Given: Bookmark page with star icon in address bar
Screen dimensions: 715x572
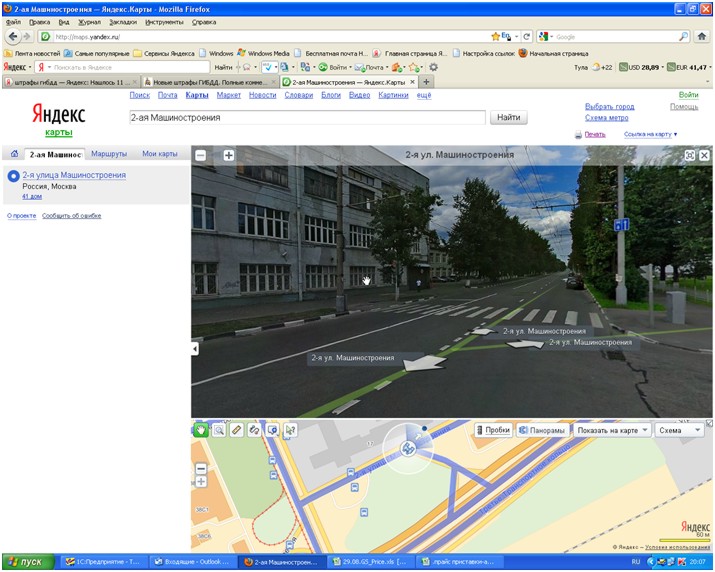Looking at the screenshot, I should [496, 36].
